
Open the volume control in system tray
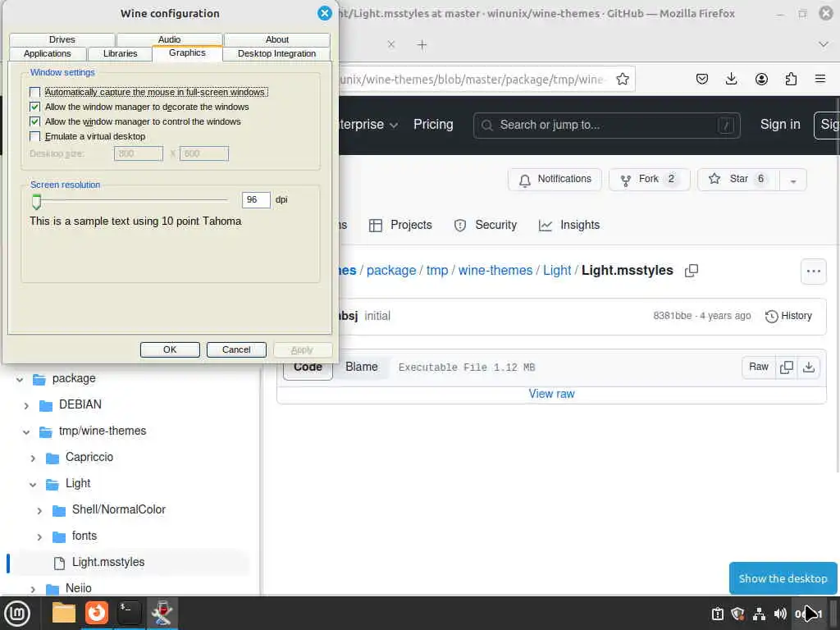click(x=780, y=614)
